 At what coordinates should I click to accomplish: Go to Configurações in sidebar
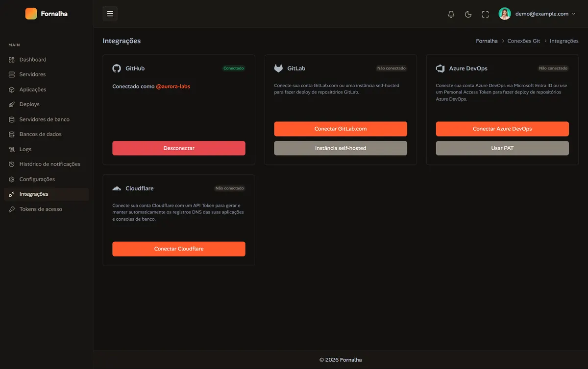pyautogui.click(x=46, y=179)
